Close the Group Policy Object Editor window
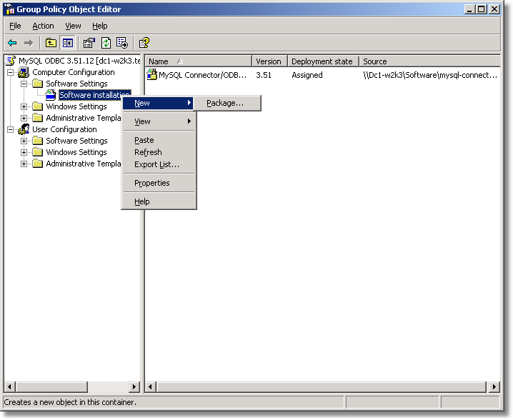 [x=494, y=9]
